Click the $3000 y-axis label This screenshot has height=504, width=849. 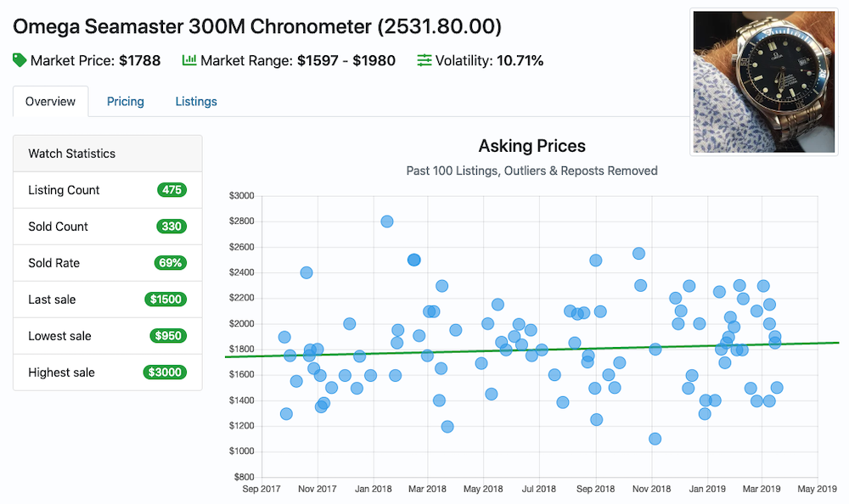(241, 196)
